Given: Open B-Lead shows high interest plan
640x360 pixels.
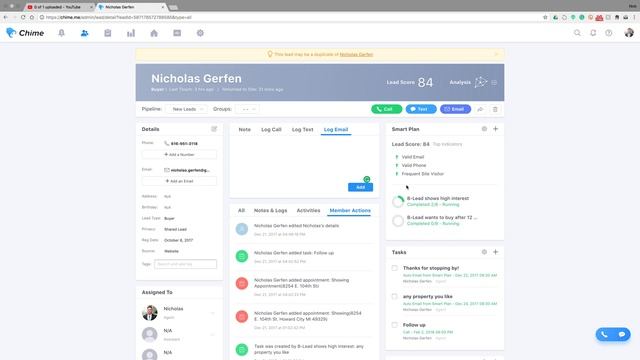Looking at the screenshot, I should click(x=438, y=198).
